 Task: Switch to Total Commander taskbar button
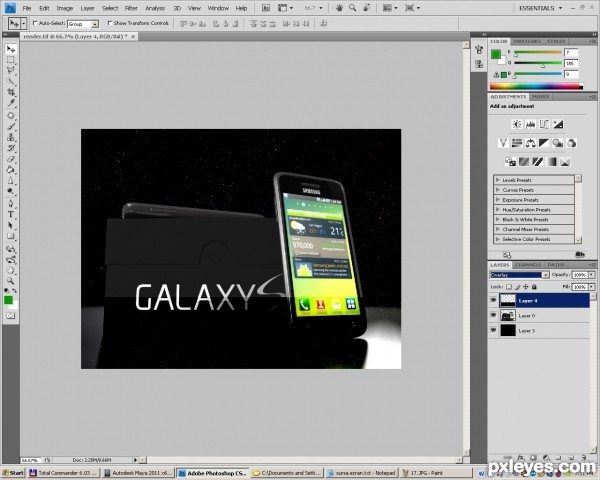(x=64, y=473)
